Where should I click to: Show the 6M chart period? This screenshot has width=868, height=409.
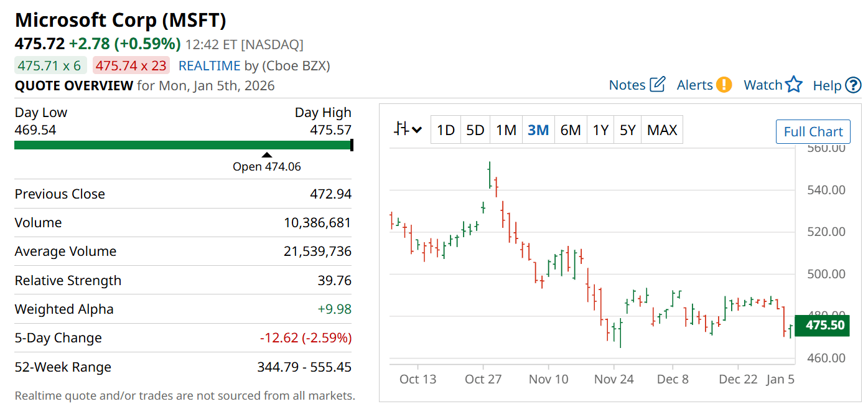point(570,130)
